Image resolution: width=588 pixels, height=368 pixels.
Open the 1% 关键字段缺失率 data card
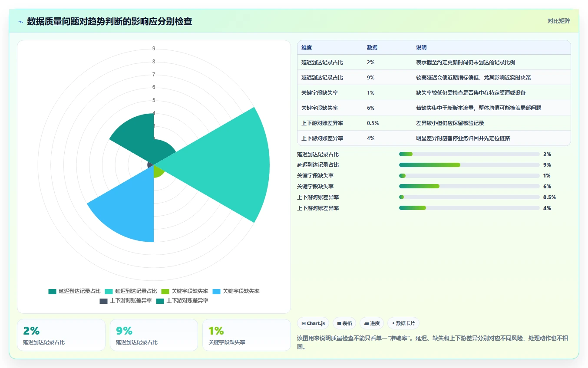(x=247, y=335)
